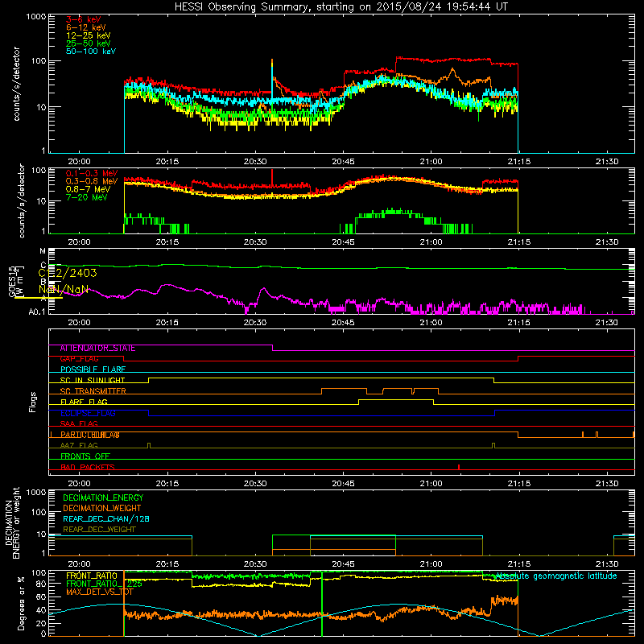Click the REAR_DEC_WEIGHT legend label
This screenshot has height=644, width=644.
tap(99, 530)
